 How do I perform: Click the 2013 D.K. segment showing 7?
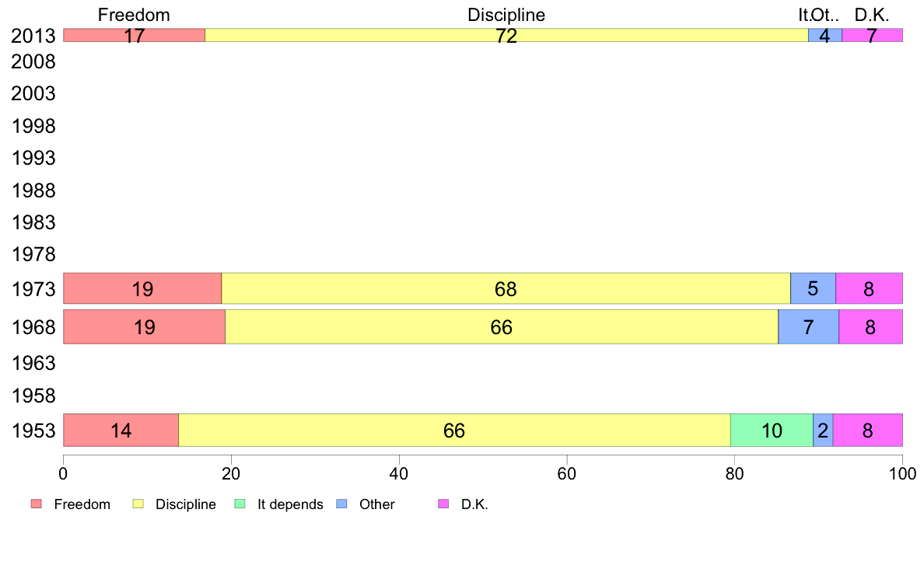click(x=872, y=35)
